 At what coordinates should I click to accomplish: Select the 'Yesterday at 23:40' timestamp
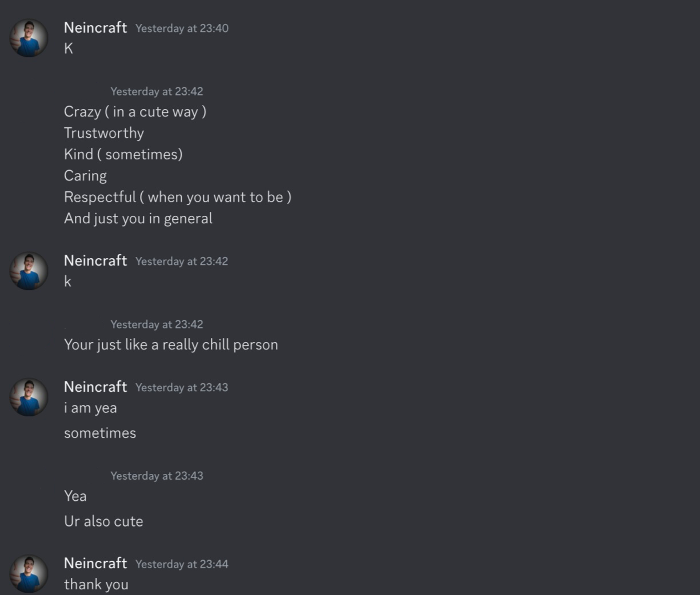[x=182, y=29]
